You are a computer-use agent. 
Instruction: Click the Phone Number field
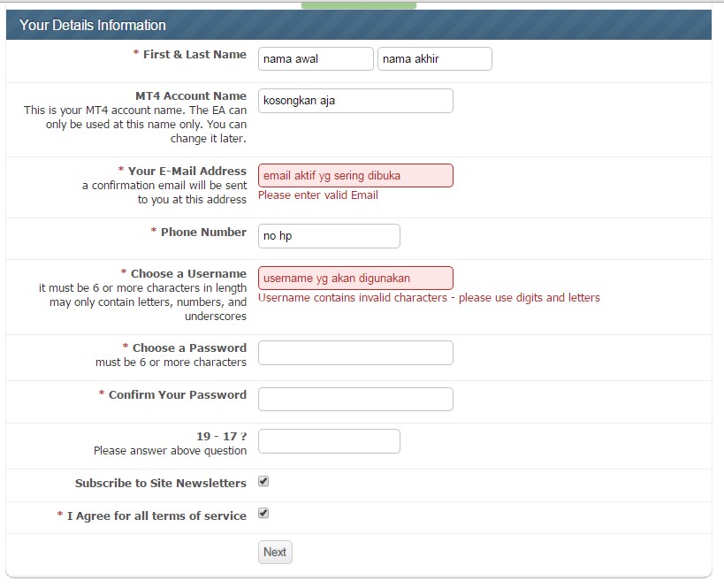pyautogui.click(x=329, y=236)
